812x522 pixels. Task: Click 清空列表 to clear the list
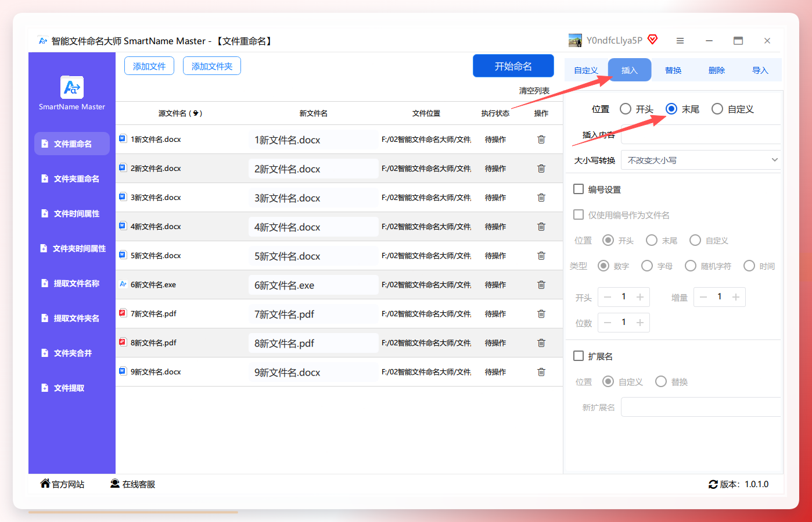tap(534, 91)
